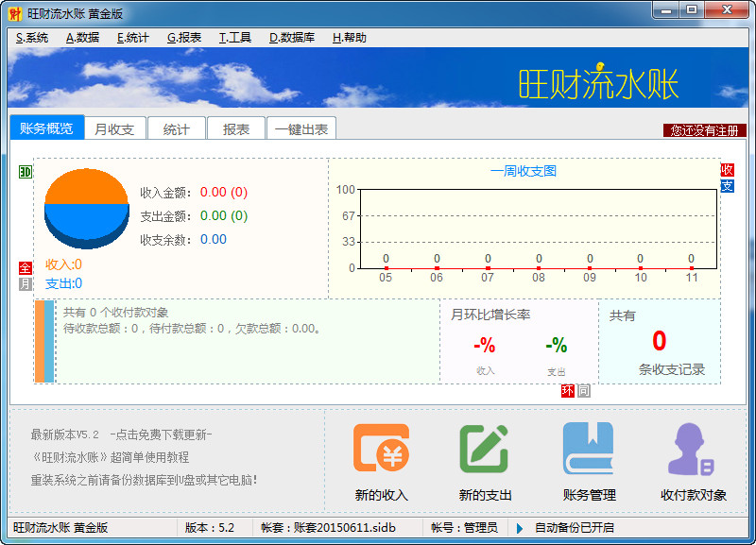
Task: Click the orange 收入:0 label
Action: tap(63, 264)
